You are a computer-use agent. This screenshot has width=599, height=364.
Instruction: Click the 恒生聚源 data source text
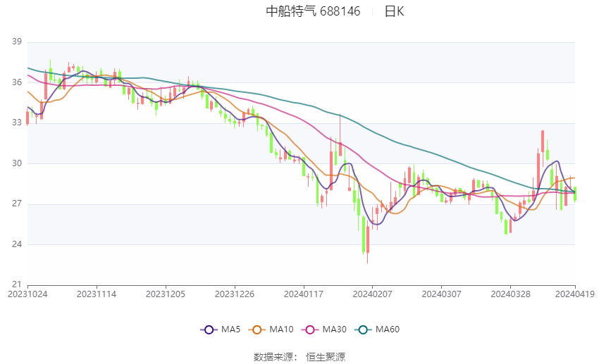click(326, 357)
